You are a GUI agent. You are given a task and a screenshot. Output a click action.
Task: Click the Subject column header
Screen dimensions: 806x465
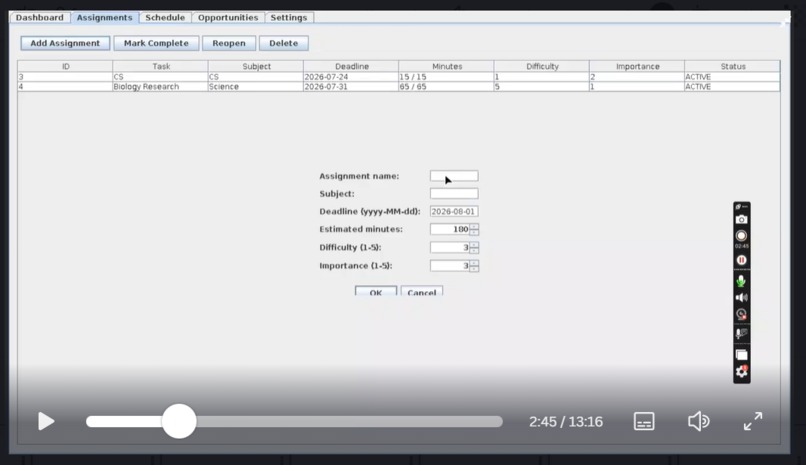tap(256, 66)
